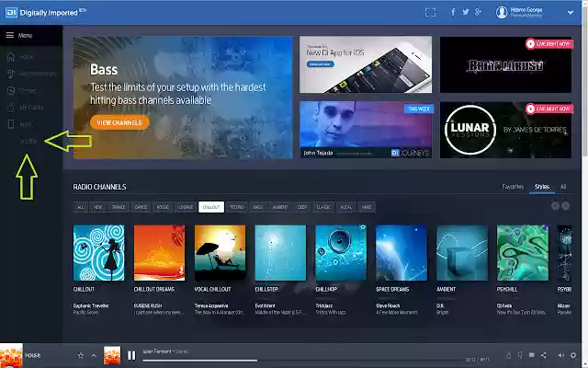The width and height of the screenshot is (588, 368).
Task: Open the Vocal Chillout channel thumbnail
Action: coord(220,253)
